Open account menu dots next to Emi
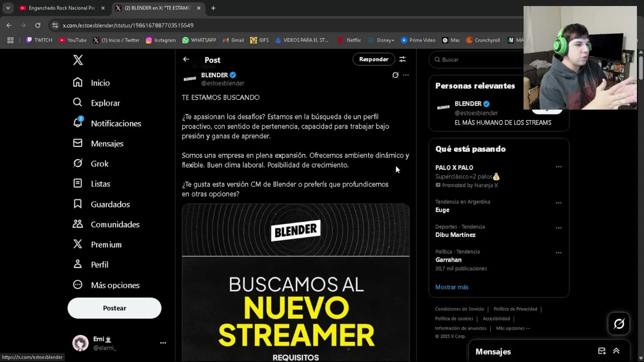Screen dimensions: 644x362 pyautogui.click(x=163, y=343)
